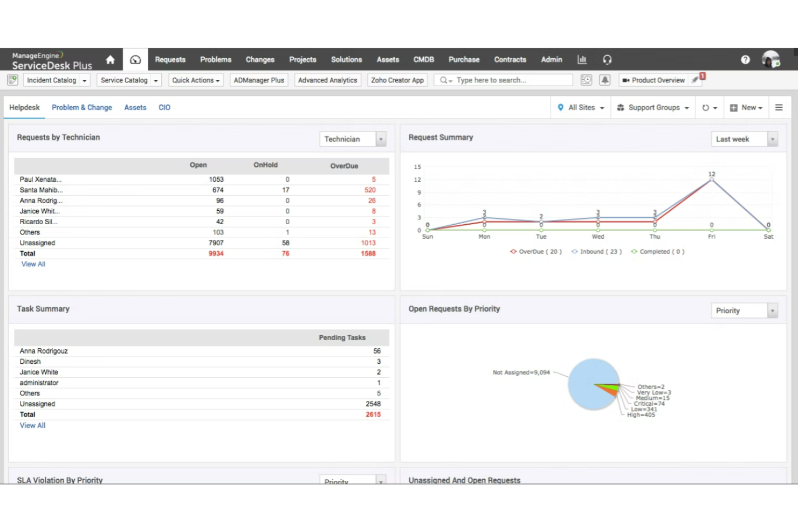This screenshot has width=798, height=532.
Task: Open the Support Groups dropdown
Action: (652, 107)
